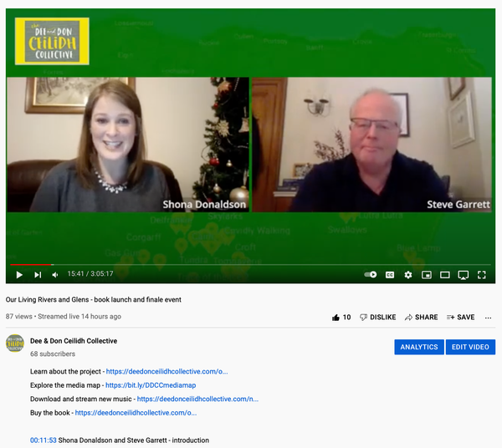Save the video to a playlist
The image size is (502, 448).
click(x=461, y=317)
